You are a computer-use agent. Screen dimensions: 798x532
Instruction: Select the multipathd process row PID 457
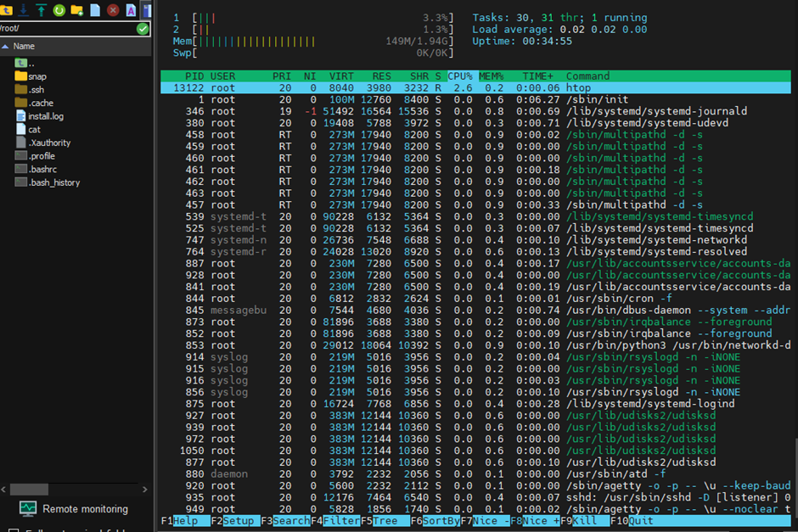[x=475, y=205]
